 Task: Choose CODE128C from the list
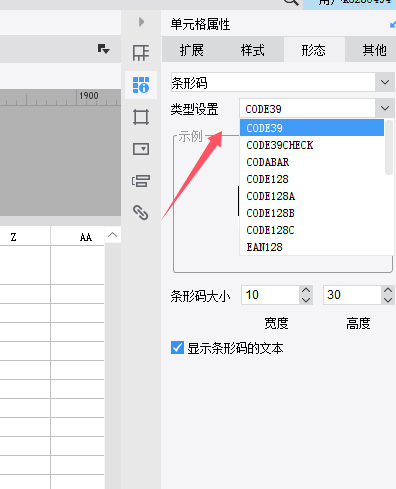tap(312, 230)
